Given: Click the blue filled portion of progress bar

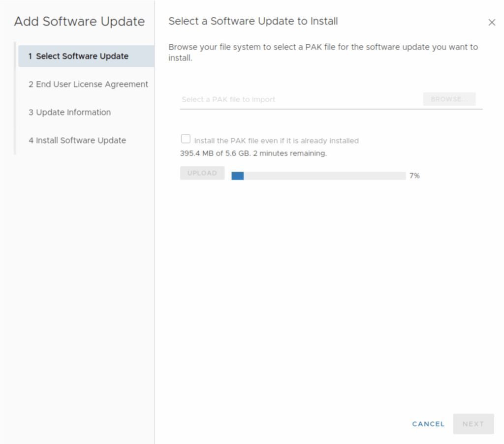Looking at the screenshot, I should (238, 176).
